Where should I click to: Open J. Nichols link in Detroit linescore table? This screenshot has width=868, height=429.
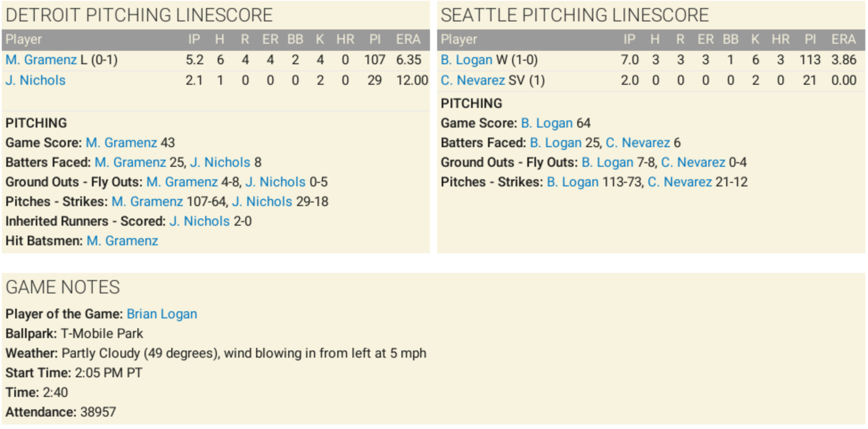point(36,80)
